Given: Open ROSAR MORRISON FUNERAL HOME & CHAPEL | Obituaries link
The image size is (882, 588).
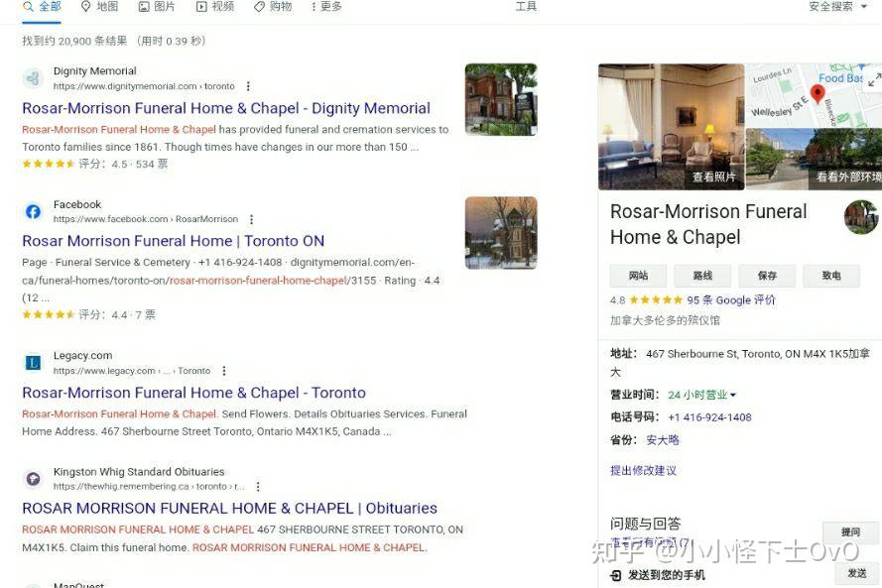Looking at the screenshot, I should (x=229, y=508).
